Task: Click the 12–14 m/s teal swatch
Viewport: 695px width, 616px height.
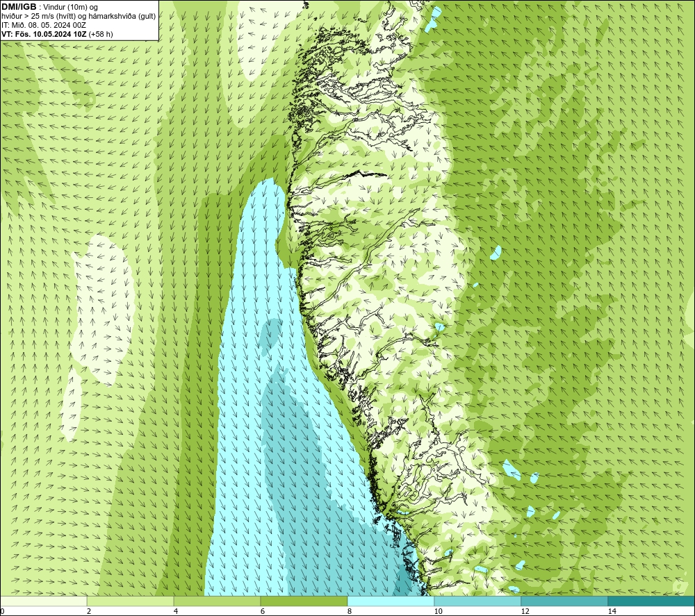Action: click(x=564, y=601)
